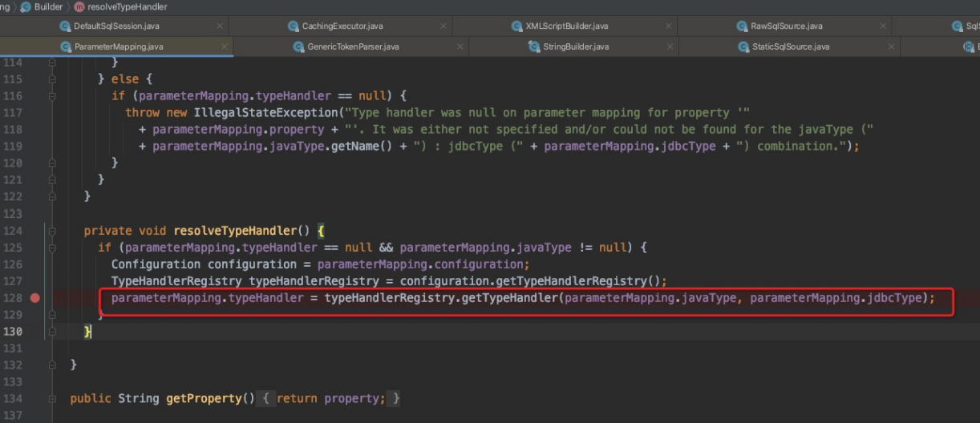Click the 'else' keyword on line 115

[125, 79]
